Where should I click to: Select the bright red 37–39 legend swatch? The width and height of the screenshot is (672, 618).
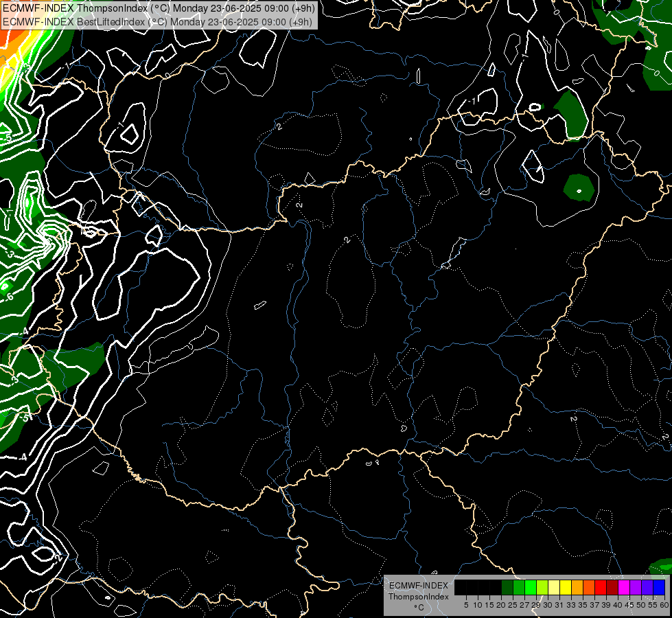click(601, 587)
